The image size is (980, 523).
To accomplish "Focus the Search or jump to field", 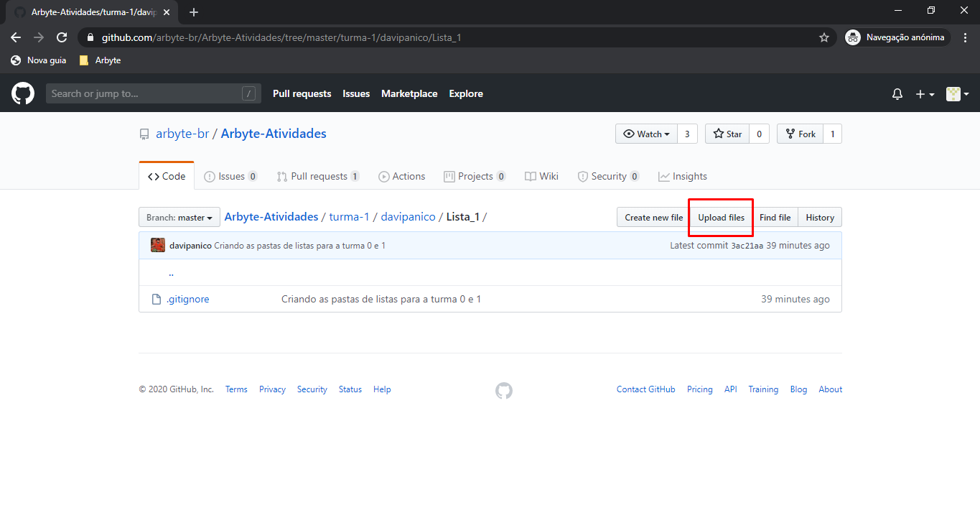I will point(152,93).
